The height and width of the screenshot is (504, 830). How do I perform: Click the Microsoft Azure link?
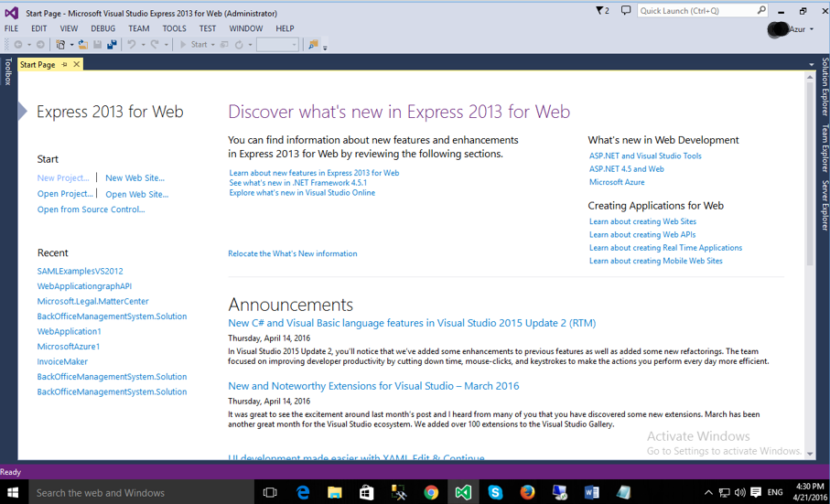pyautogui.click(x=617, y=182)
